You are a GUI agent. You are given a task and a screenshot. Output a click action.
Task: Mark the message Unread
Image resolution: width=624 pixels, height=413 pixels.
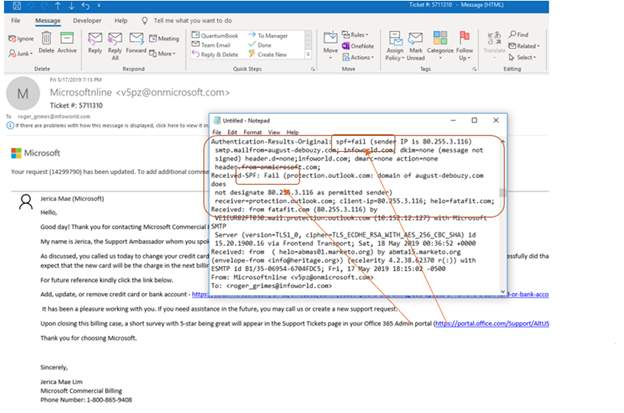click(415, 46)
